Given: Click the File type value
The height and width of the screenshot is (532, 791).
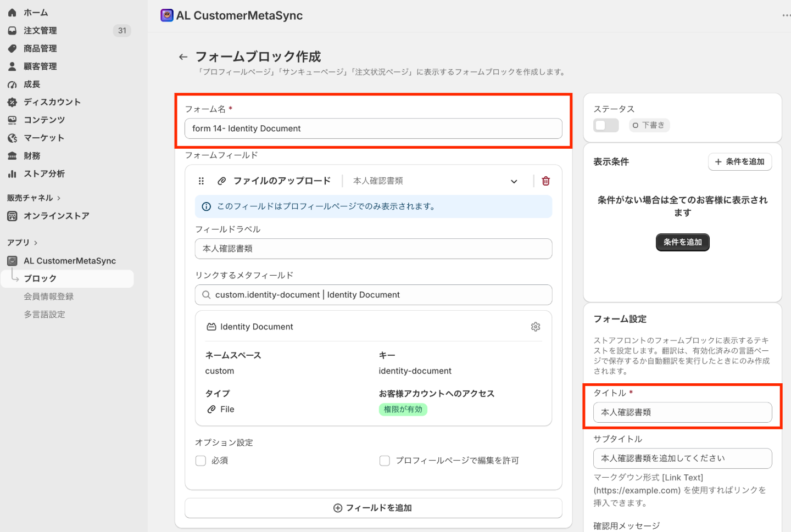Looking at the screenshot, I should coord(227,410).
